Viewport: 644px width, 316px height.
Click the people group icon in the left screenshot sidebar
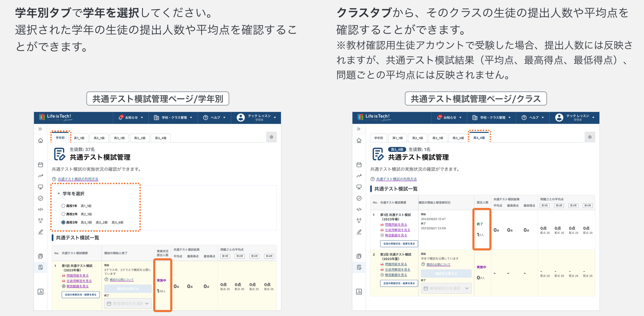(x=40, y=220)
